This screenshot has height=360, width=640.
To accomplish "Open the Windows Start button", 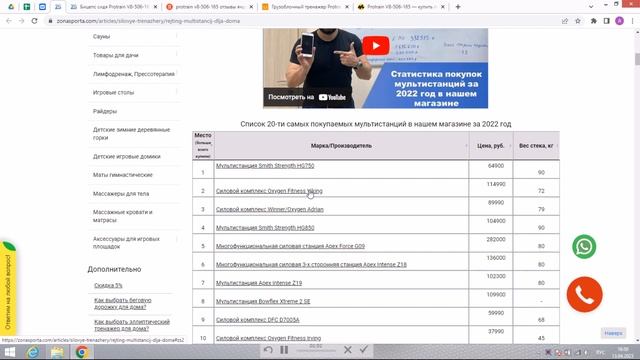I will (9, 352).
